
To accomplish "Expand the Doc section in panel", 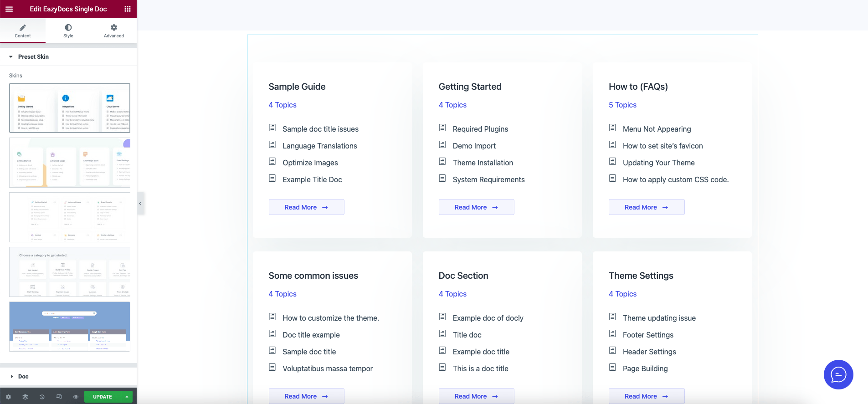I will [x=68, y=377].
